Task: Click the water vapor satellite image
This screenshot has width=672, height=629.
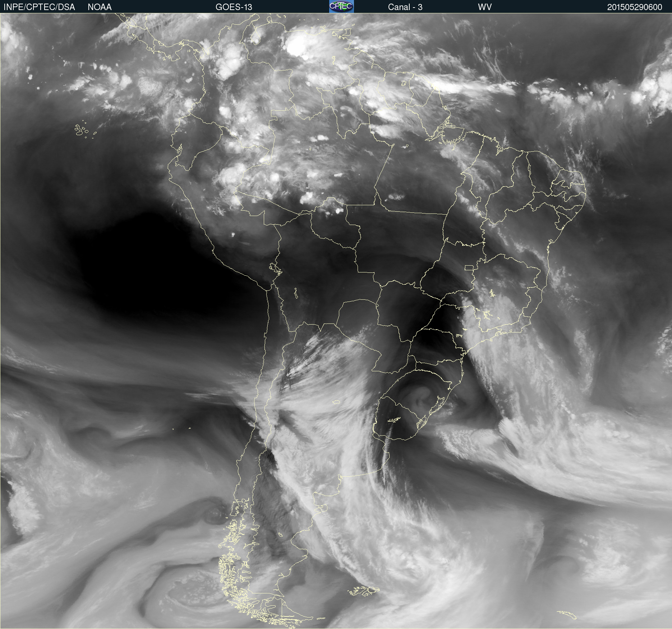Action: 336,321
